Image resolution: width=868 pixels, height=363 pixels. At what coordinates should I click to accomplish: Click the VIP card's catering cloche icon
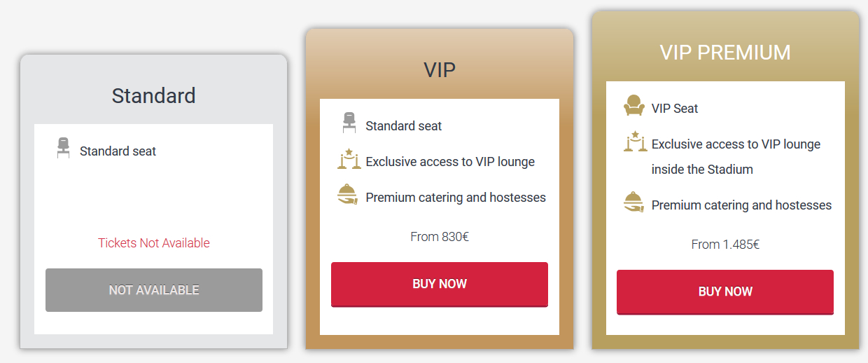pyautogui.click(x=348, y=195)
